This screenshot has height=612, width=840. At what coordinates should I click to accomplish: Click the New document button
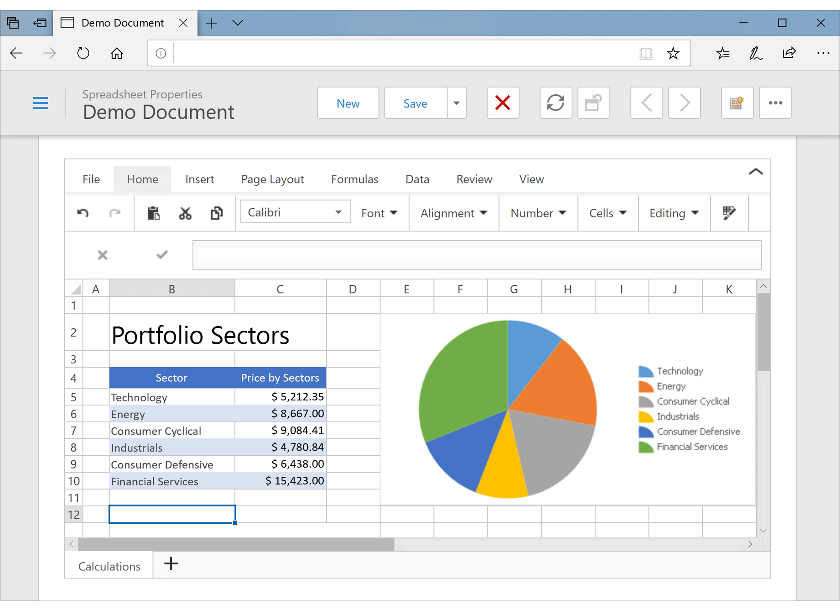347,102
